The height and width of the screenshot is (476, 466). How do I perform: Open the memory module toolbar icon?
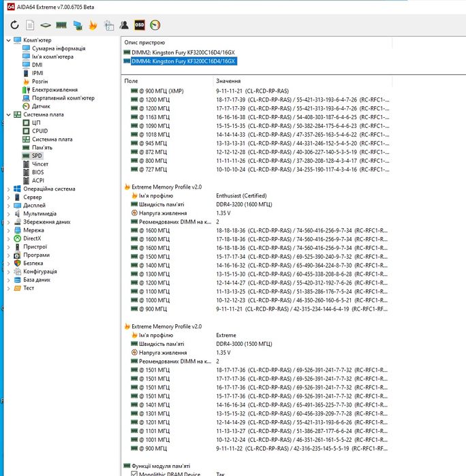tap(61, 25)
